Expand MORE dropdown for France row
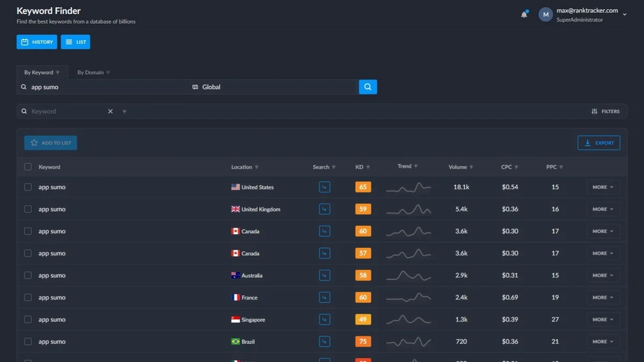Screen dimensions: 644x362 click(x=603, y=298)
